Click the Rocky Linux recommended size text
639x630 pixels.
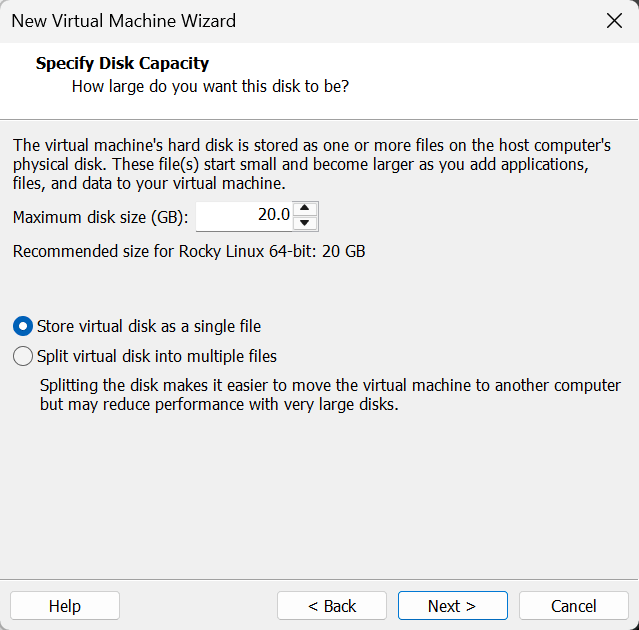click(189, 251)
